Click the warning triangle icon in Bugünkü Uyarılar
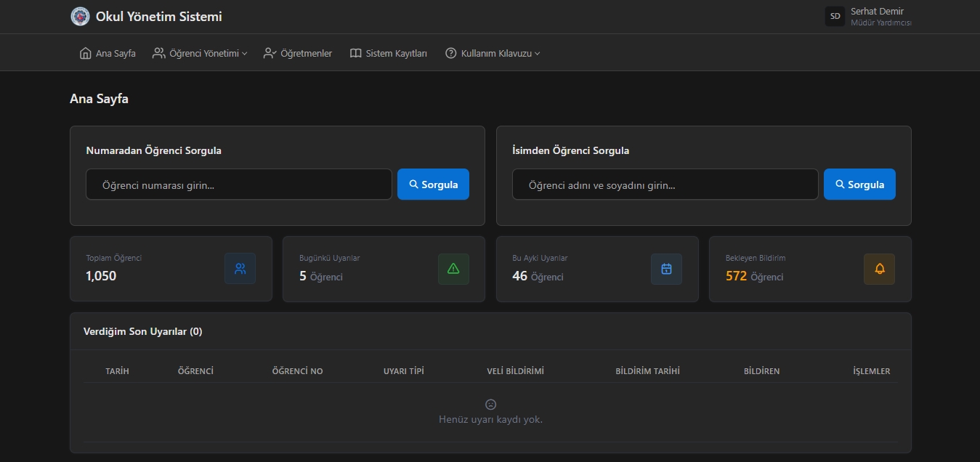This screenshot has width=980, height=462. [453, 269]
